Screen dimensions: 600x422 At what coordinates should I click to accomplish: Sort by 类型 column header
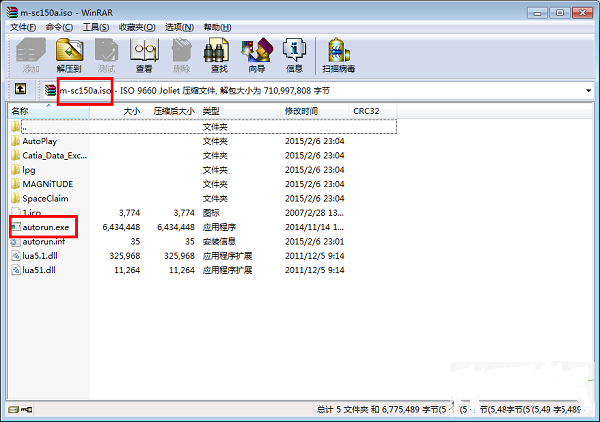240,111
